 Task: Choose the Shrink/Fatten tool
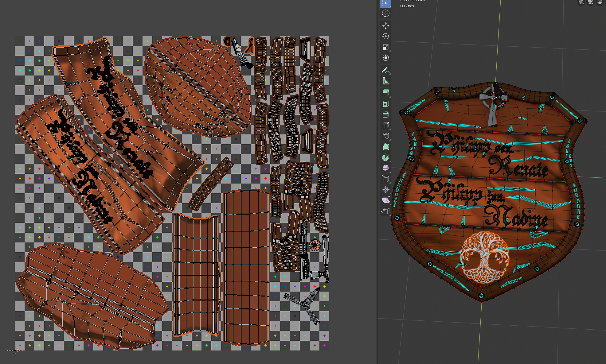(385, 189)
